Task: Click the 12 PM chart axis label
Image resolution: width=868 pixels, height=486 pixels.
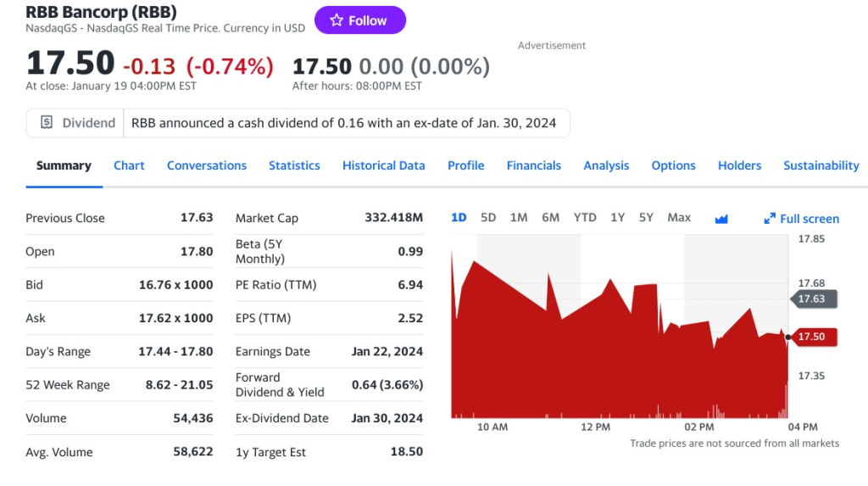Action: (x=596, y=427)
